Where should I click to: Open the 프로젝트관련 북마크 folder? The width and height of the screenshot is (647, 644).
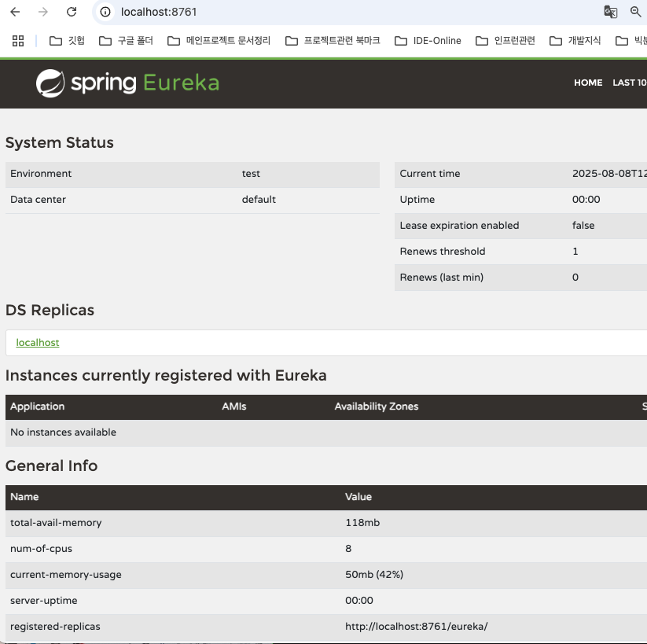tap(333, 41)
